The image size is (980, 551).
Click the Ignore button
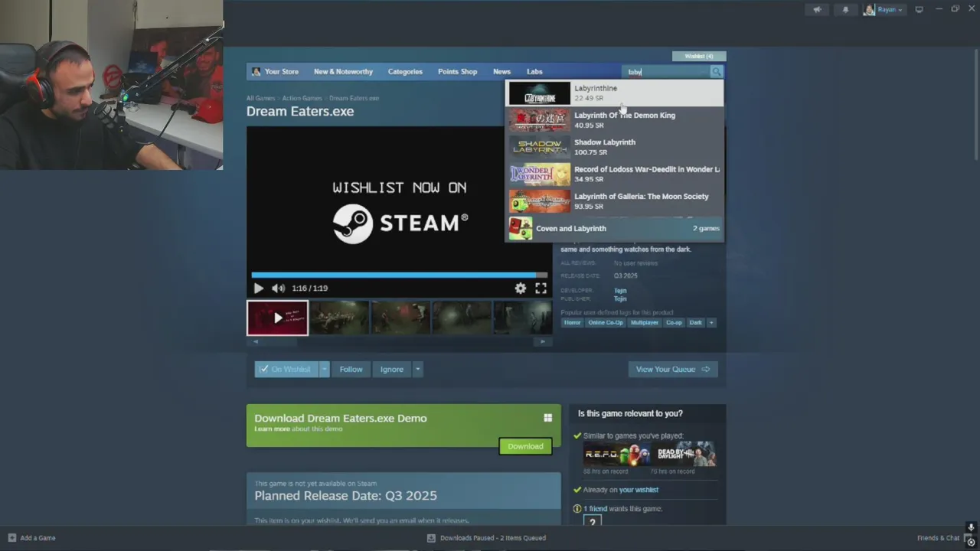click(392, 369)
